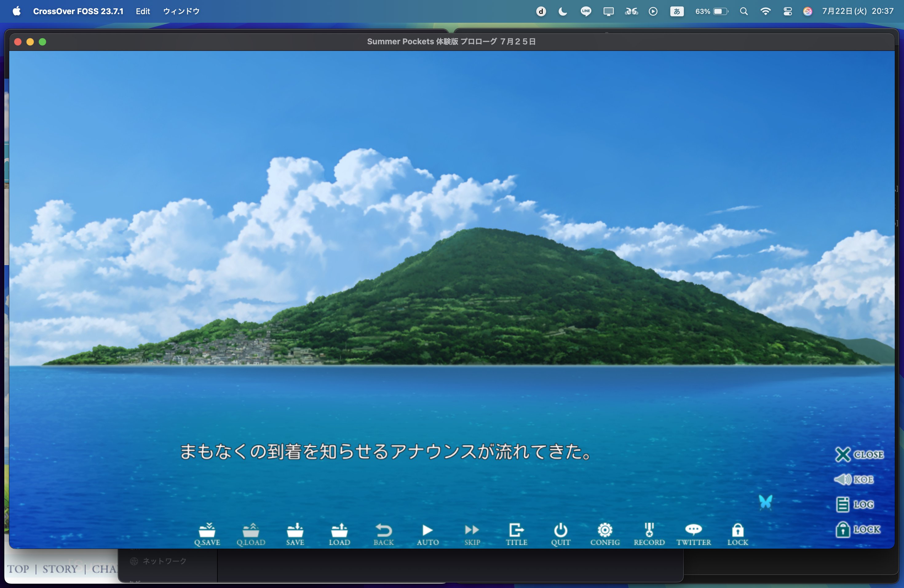Click the d app menu bar icon
The height and width of the screenshot is (588, 904).
pos(541,11)
